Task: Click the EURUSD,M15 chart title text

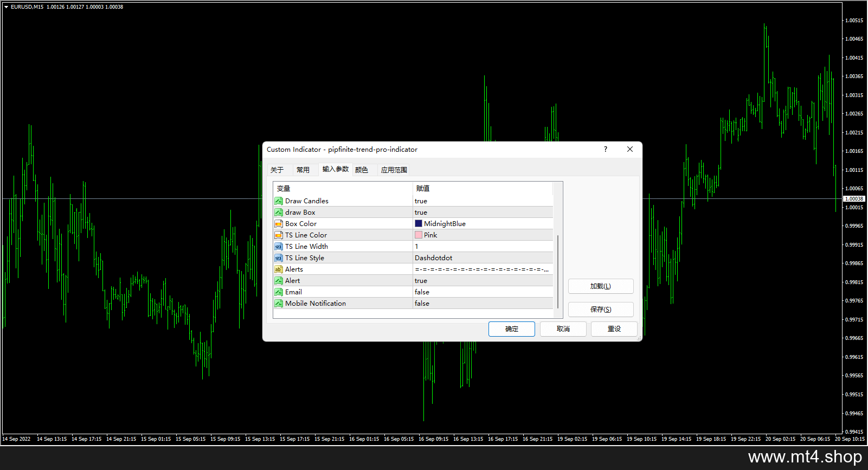Action: tap(27, 7)
